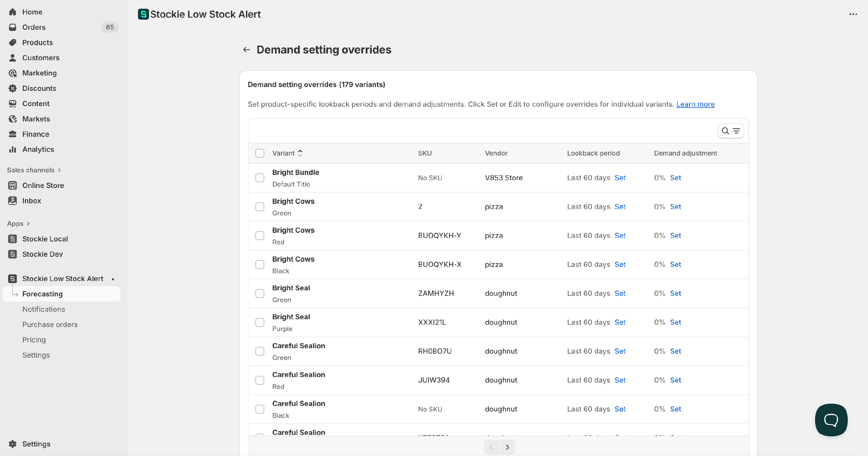The height and width of the screenshot is (456, 868).
Task: Select all variants with header checkbox
Action: [260, 153]
